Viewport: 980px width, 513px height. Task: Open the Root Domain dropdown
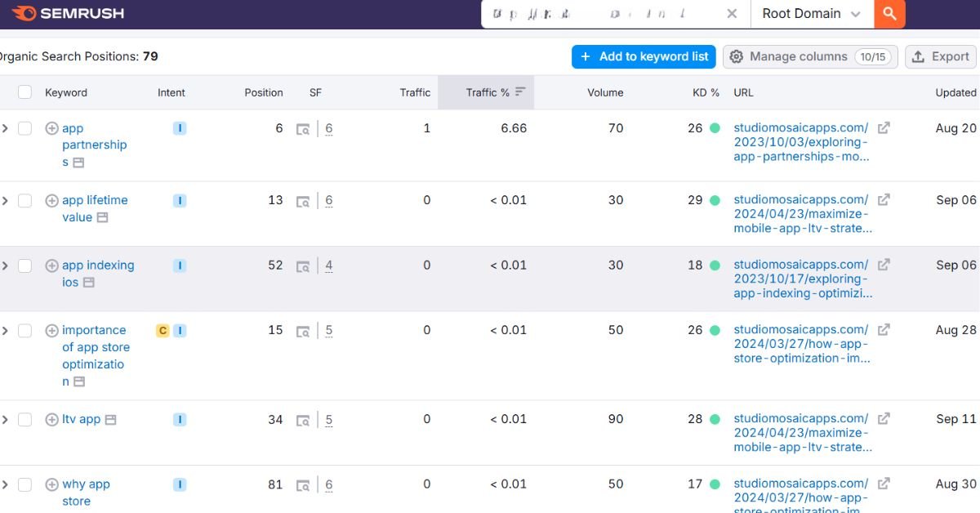point(811,14)
